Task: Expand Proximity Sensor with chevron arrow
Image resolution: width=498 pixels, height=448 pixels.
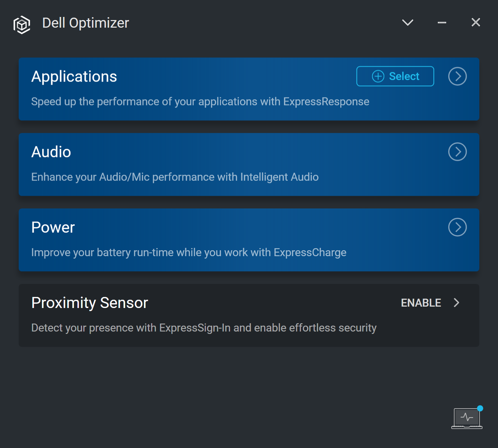Action: pos(457,303)
